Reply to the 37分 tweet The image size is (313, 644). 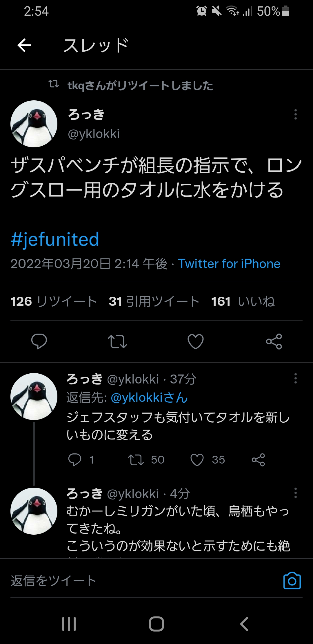(75, 460)
